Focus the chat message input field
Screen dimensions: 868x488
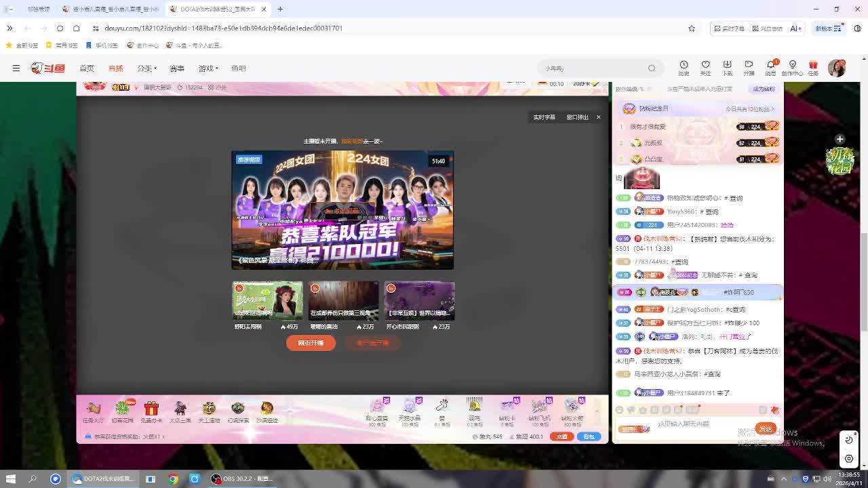705,424
